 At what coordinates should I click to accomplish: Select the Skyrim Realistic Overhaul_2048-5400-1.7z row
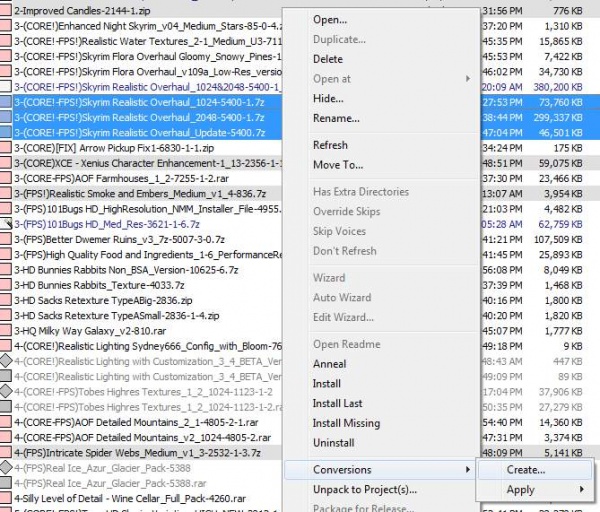pos(140,117)
